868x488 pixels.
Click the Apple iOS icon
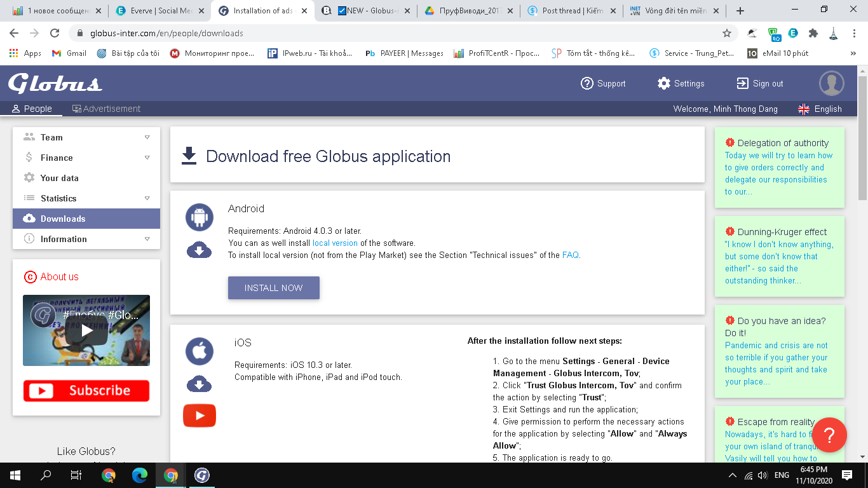point(200,351)
